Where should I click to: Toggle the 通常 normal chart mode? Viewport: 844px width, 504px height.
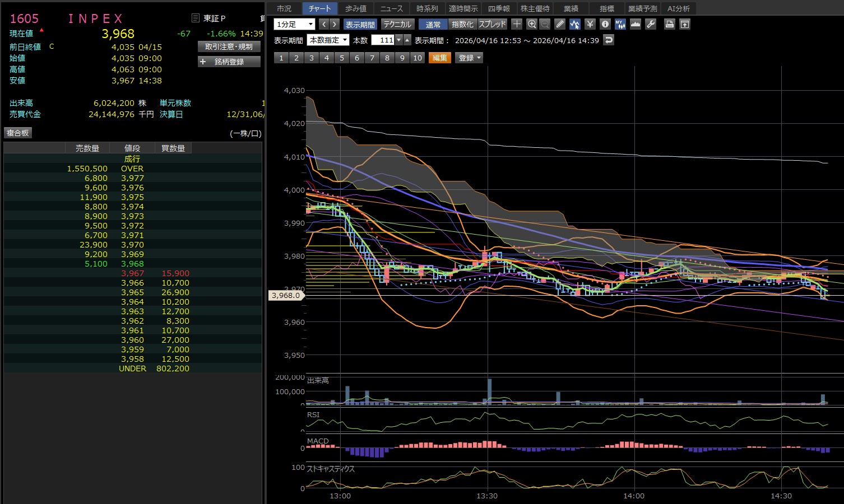(433, 24)
